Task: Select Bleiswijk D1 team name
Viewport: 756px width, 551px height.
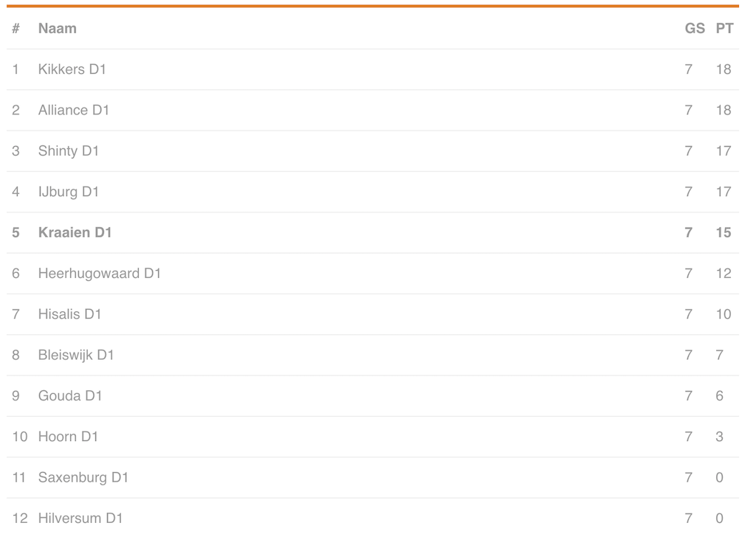Action: tap(76, 355)
